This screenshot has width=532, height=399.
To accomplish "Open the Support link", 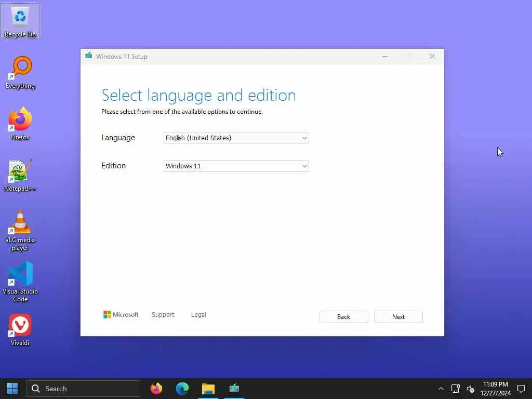I will coord(163,315).
